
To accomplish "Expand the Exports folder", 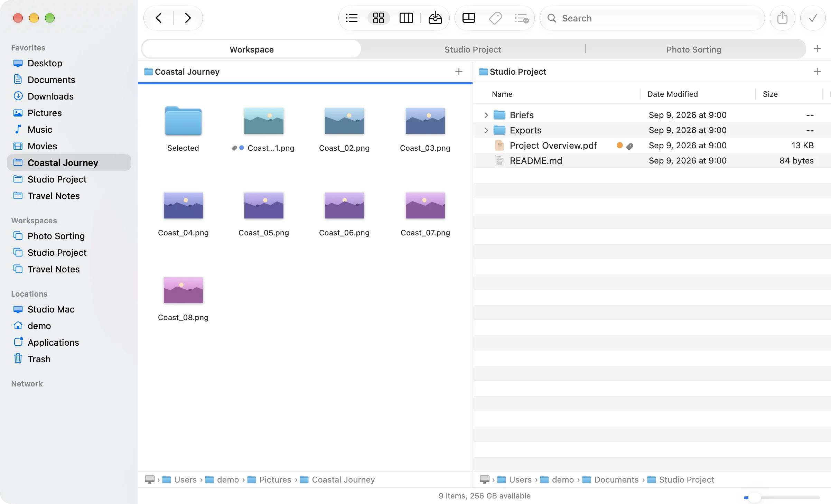I will (x=486, y=130).
